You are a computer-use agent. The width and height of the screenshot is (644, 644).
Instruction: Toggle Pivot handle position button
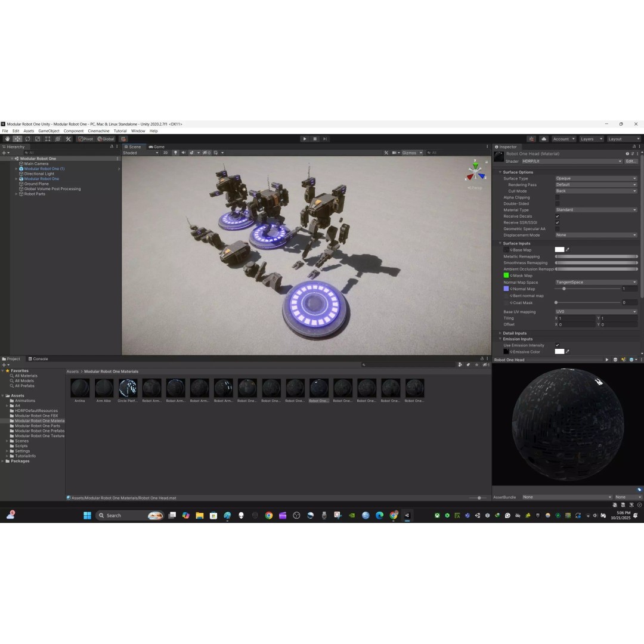pos(86,139)
